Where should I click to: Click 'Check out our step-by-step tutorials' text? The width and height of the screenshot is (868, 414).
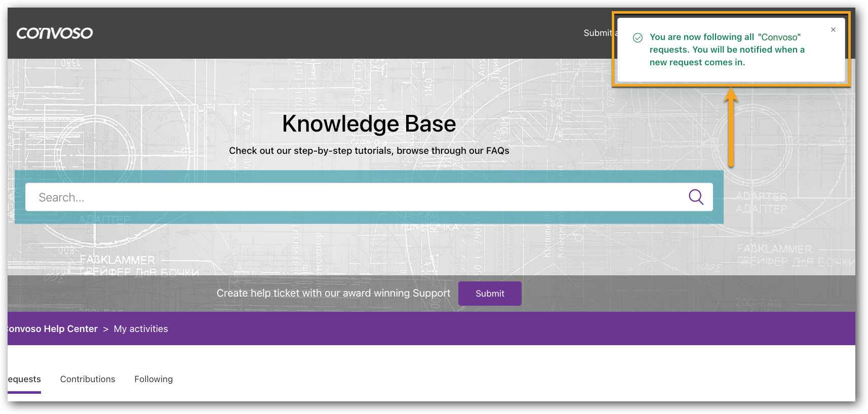[369, 151]
